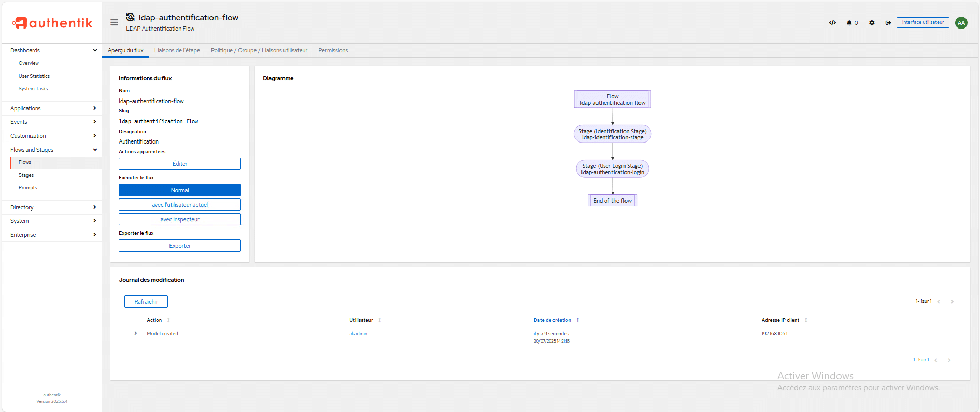Click the hamburger sidebar toggle icon
The height and width of the screenshot is (412, 980).
click(114, 22)
